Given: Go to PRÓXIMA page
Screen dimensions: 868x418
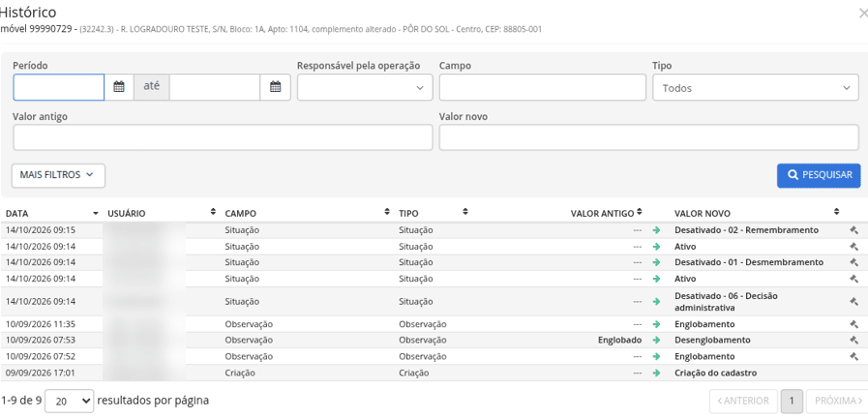Looking at the screenshot, I should [838, 401].
